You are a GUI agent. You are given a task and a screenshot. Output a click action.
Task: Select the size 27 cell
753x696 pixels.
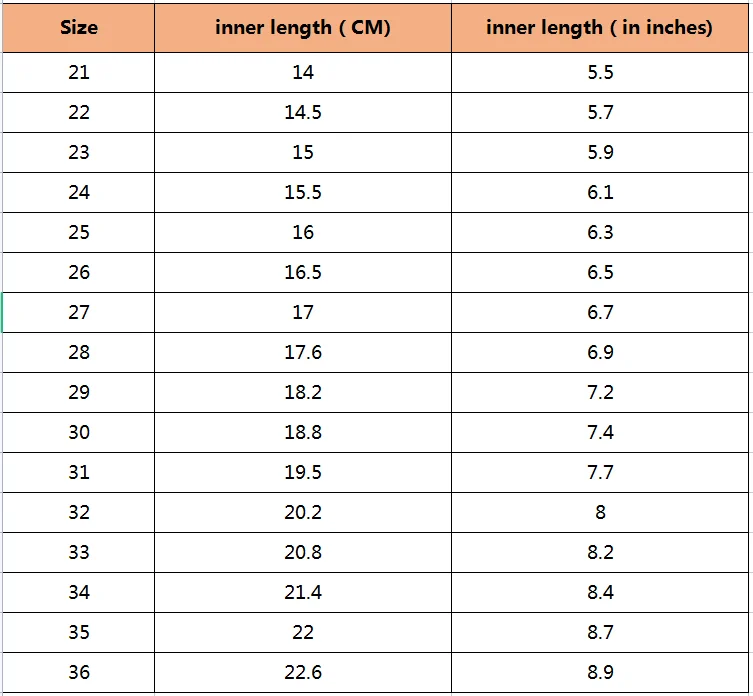79,312
